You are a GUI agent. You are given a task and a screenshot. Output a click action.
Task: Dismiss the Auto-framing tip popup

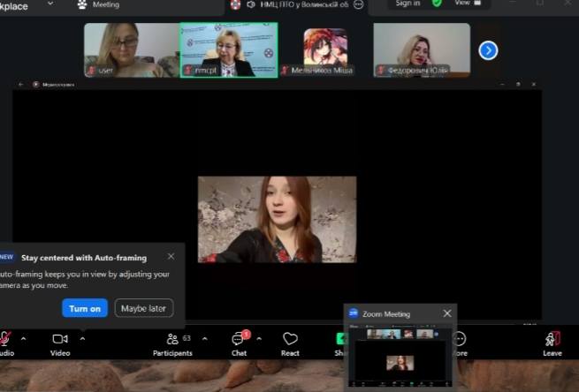pyautogui.click(x=171, y=257)
